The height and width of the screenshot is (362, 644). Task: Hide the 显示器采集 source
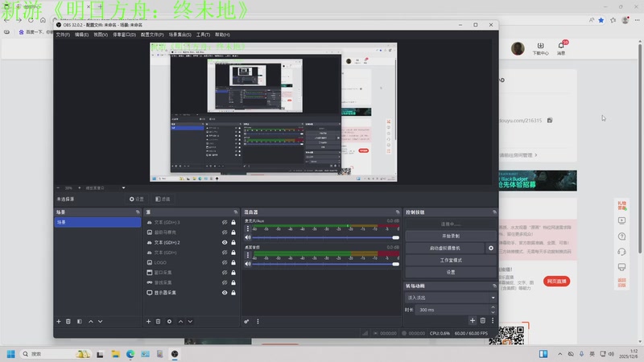(x=225, y=293)
